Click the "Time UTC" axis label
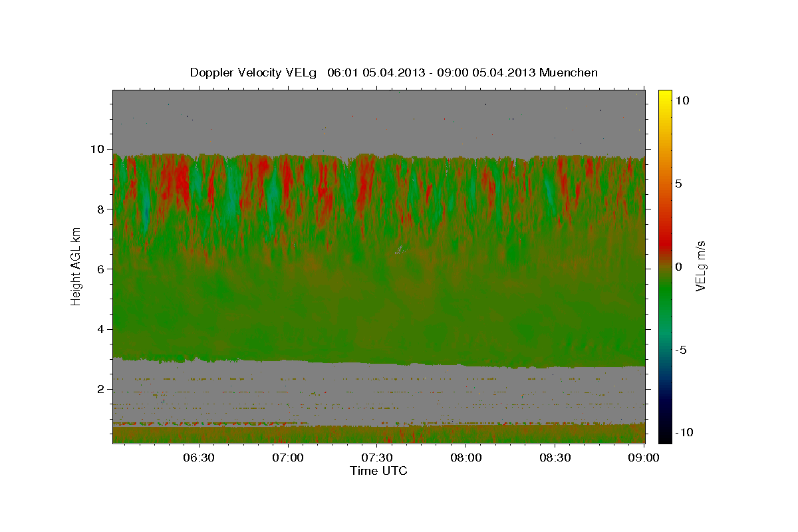Screen dimensions: 798x532 [x=378, y=471]
